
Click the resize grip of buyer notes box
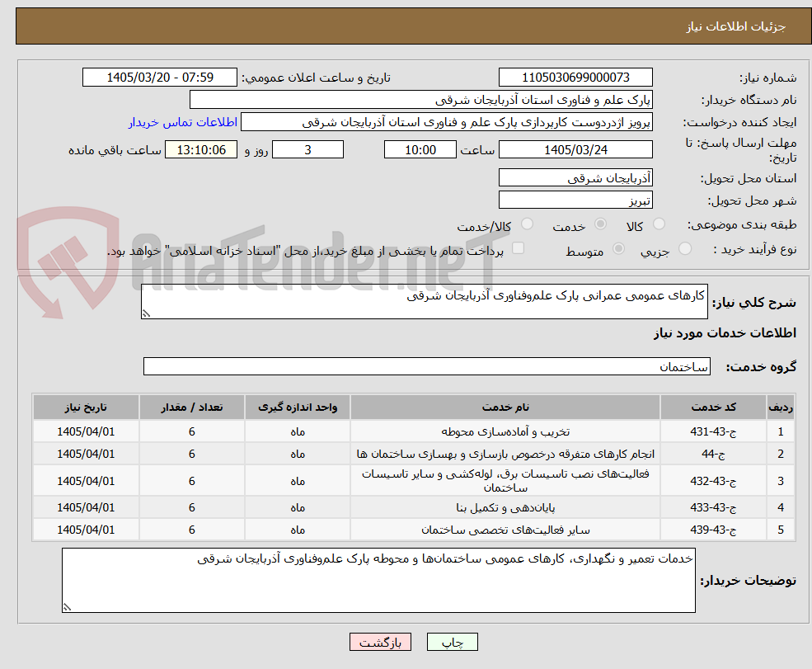[67, 607]
